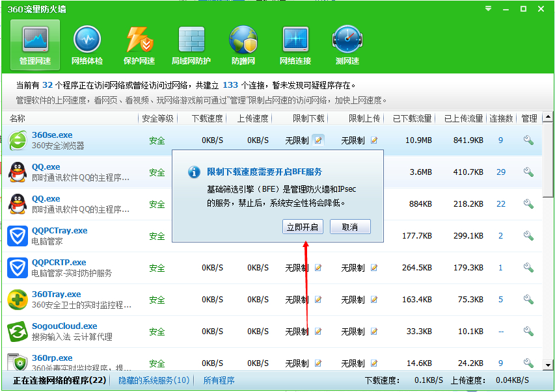Open manage wrench for QQPCRTP.exe

tap(528, 268)
